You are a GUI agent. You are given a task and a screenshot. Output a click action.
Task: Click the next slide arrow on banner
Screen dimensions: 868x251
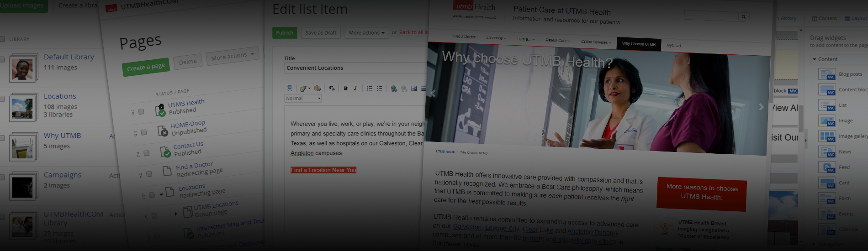(761, 107)
